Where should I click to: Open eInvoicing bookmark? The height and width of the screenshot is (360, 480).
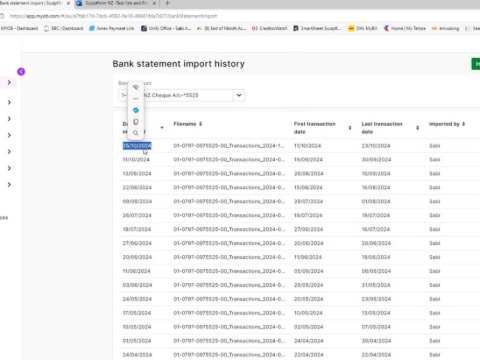(445, 28)
